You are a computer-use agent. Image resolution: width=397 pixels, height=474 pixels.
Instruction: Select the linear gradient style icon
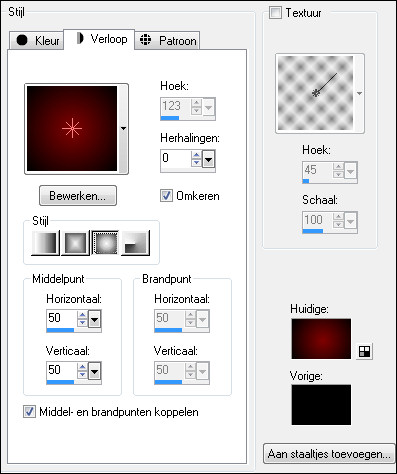tap(45, 243)
